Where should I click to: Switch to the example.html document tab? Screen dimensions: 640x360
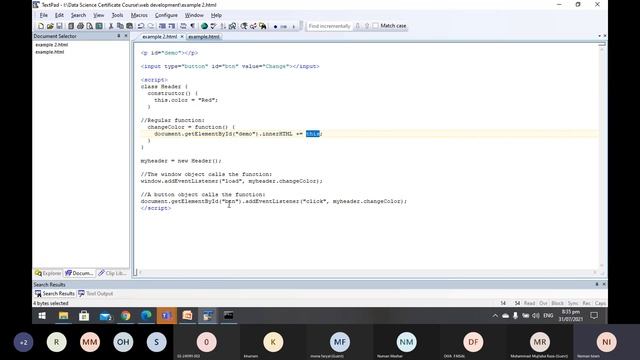[x=204, y=37]
